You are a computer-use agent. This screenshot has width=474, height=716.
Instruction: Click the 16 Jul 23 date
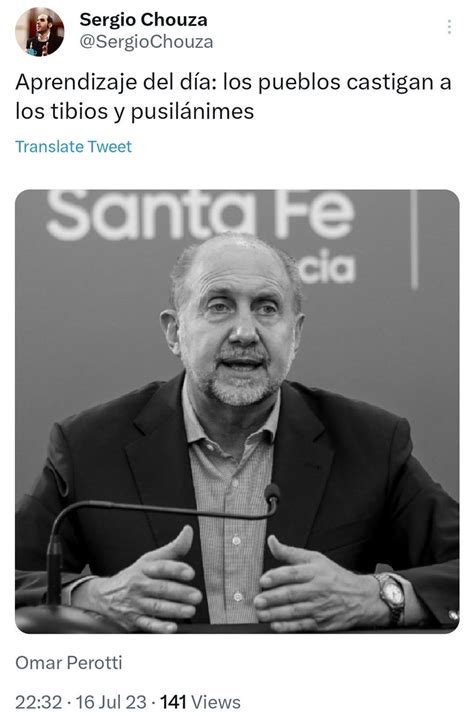pos(111,702)
